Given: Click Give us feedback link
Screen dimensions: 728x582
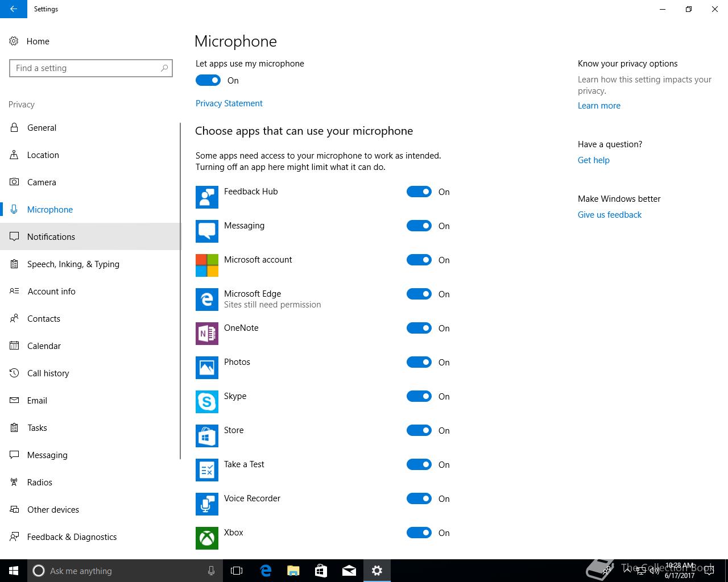Looking at the screenshot, I should (x=610, y=215).
